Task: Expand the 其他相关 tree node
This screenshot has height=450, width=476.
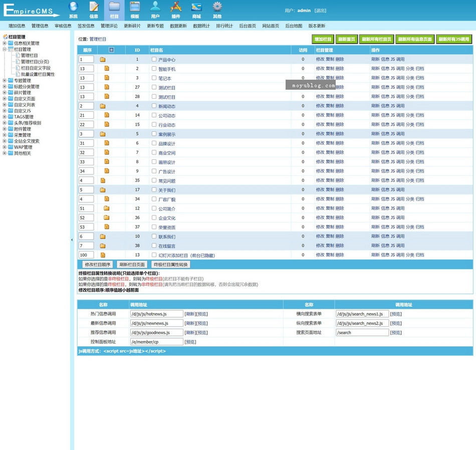Action: pos(5,153)
